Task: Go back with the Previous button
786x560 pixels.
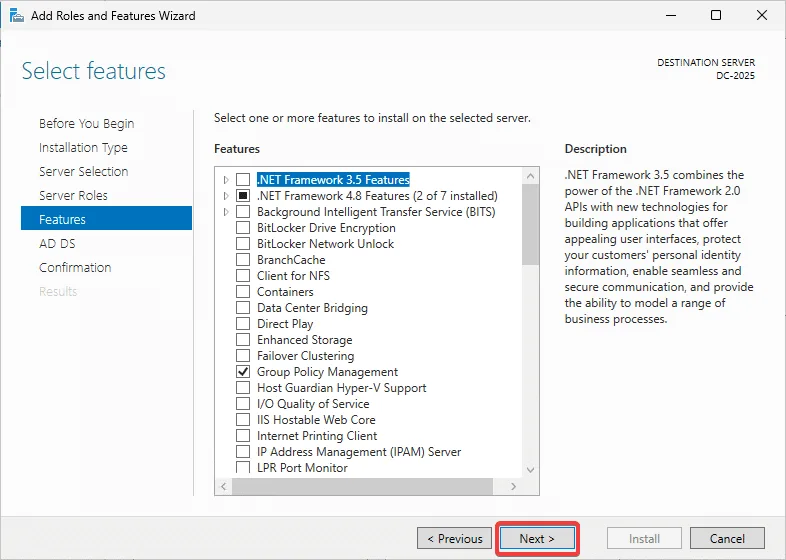Action: click(x=455, y=539)
